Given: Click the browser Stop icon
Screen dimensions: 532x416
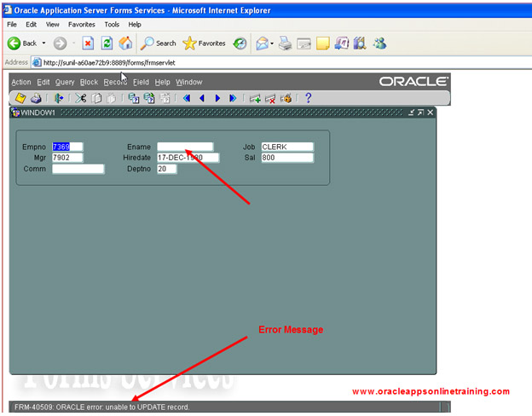Looking at the screenshot, I should (x=88, y=43).
